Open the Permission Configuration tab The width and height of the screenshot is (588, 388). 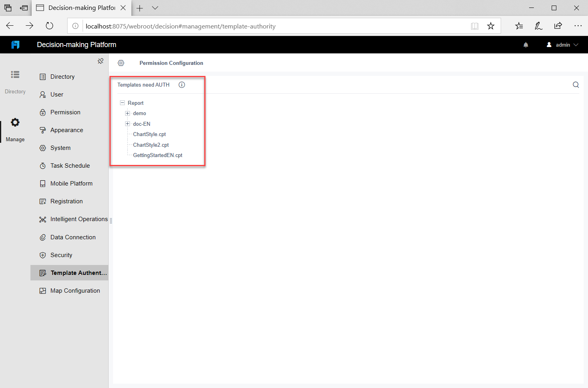click(x=171, y=63)
